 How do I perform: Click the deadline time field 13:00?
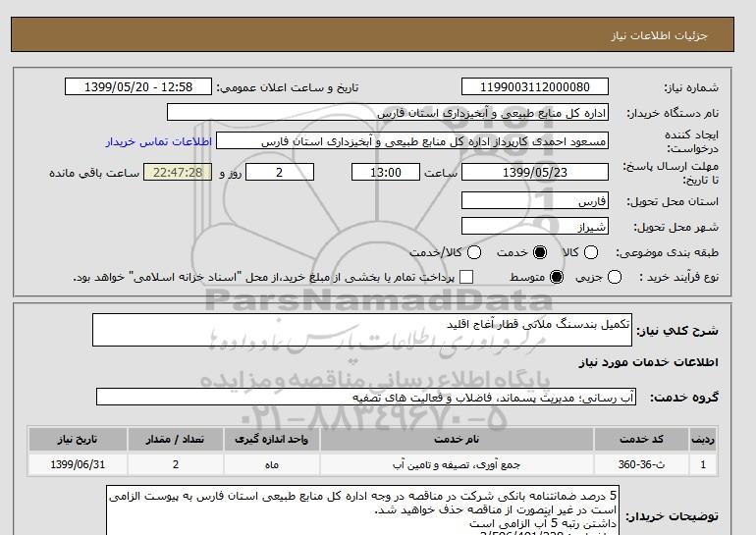click(x=386, y=172)
